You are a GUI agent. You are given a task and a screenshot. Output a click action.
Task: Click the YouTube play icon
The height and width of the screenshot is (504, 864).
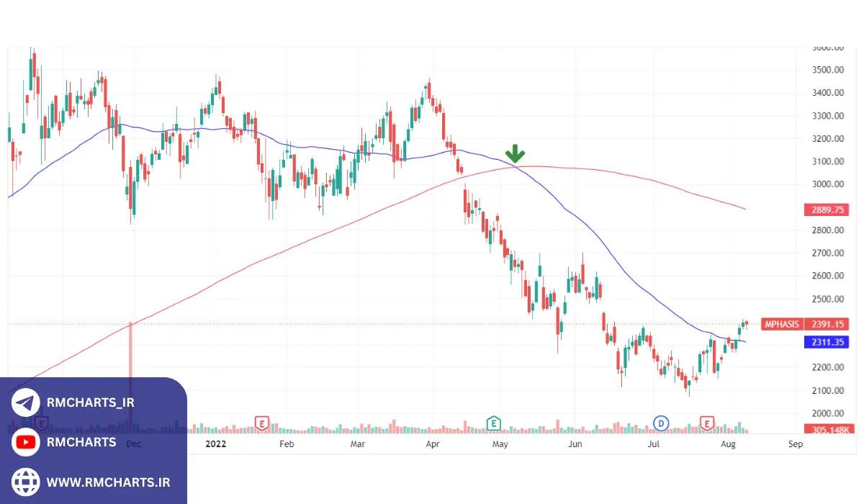(x=26, y=442)
